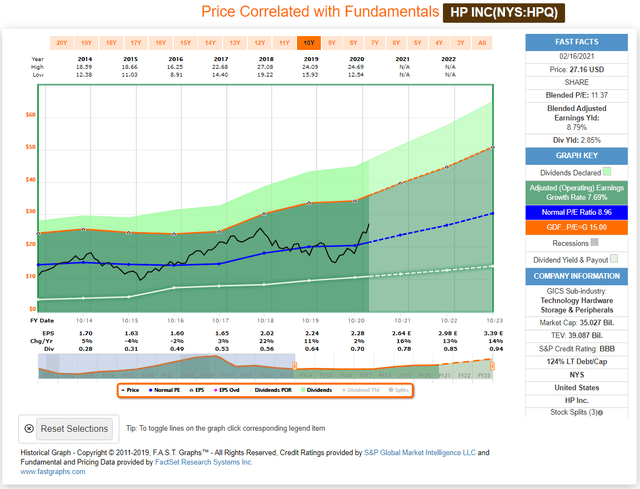The height and width of the screenshot is (489, 640).
Task: Click FY08 in the overview timeline
Action: click(x=188, y=375)
